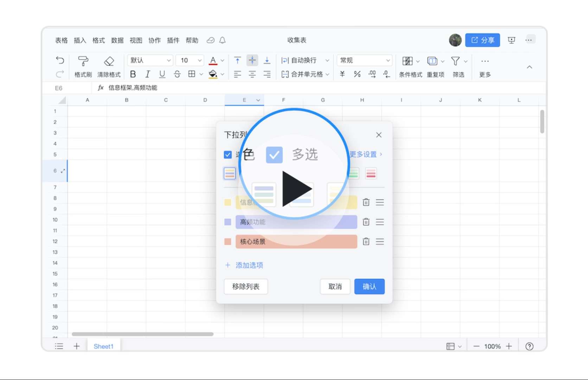Expand the merge cells (合并单元格) arrow
The width and height of the screenshot is (588, 380).
pyautogui.click(x=327, y=74)
